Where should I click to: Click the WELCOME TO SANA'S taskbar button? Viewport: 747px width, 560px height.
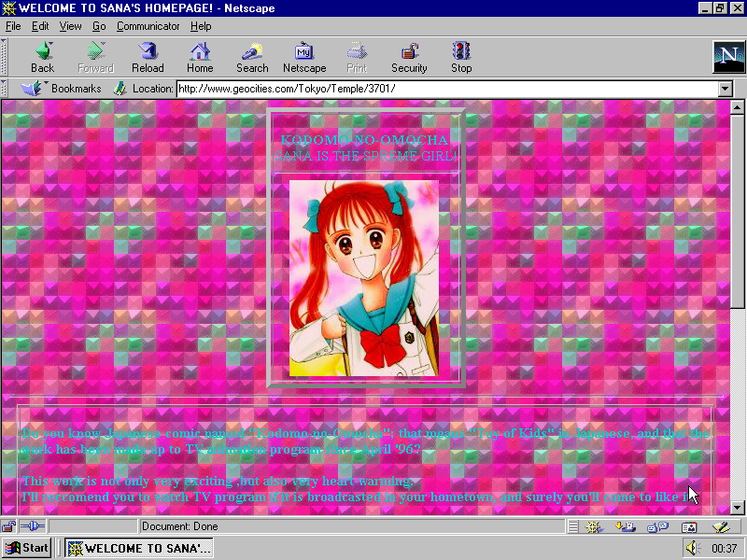click(x=139, y=548)
